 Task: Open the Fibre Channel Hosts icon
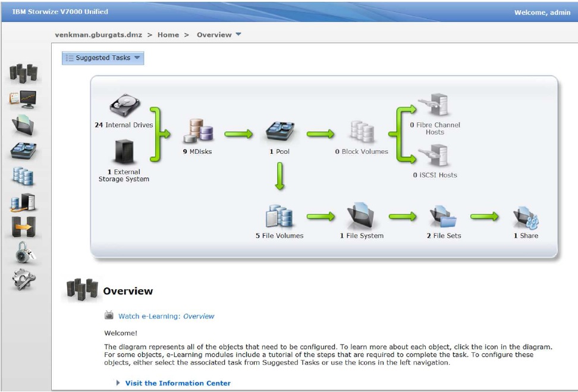tap(433, 106)
